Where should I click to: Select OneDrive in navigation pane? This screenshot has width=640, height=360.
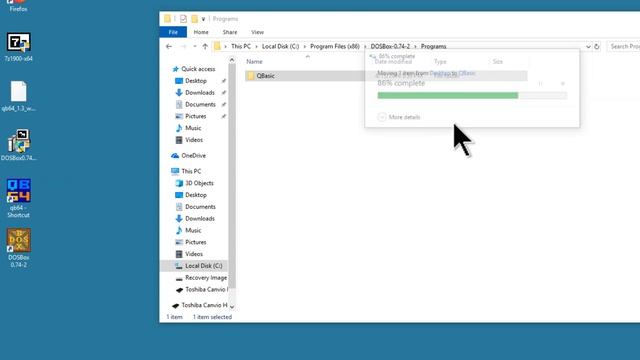[x=193, y=156]
